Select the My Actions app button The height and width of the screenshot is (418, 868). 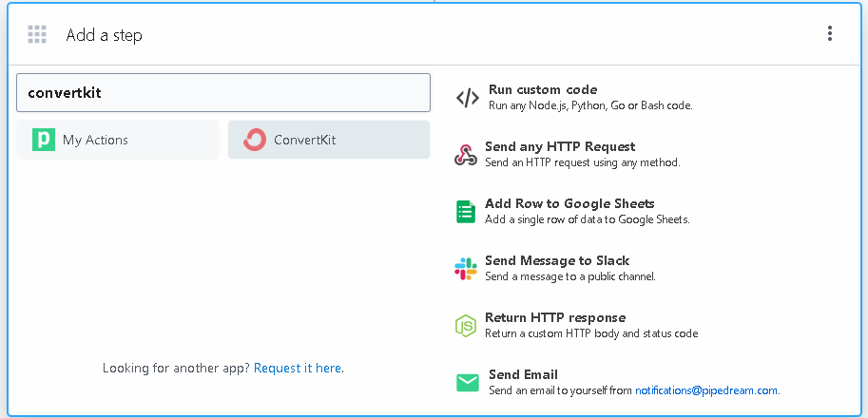pos(118,140)
